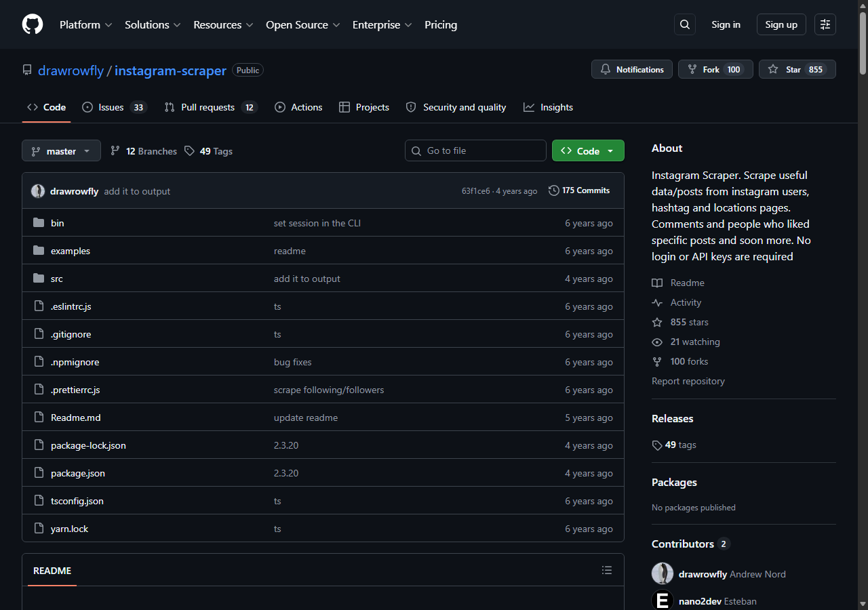Switch to the Projects tab
Image resolution: width=868 pixels, height=610 pixels.
pyautogui.click(x=364, y=107)
